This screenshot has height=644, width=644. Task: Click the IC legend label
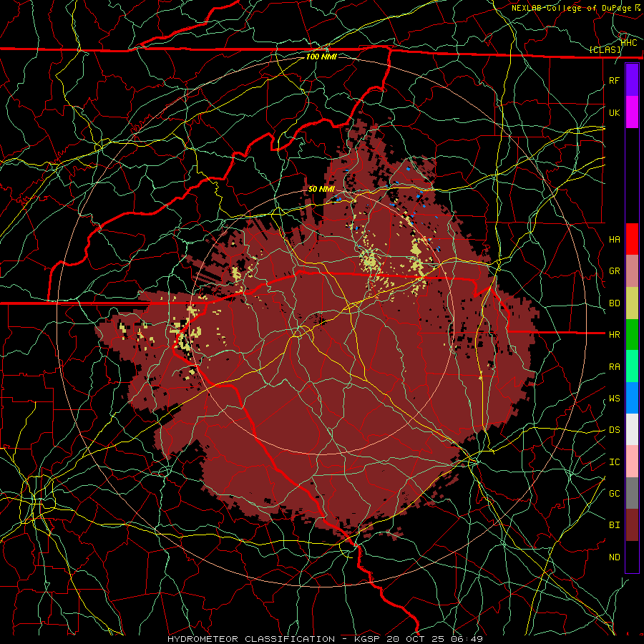[614, 462]
